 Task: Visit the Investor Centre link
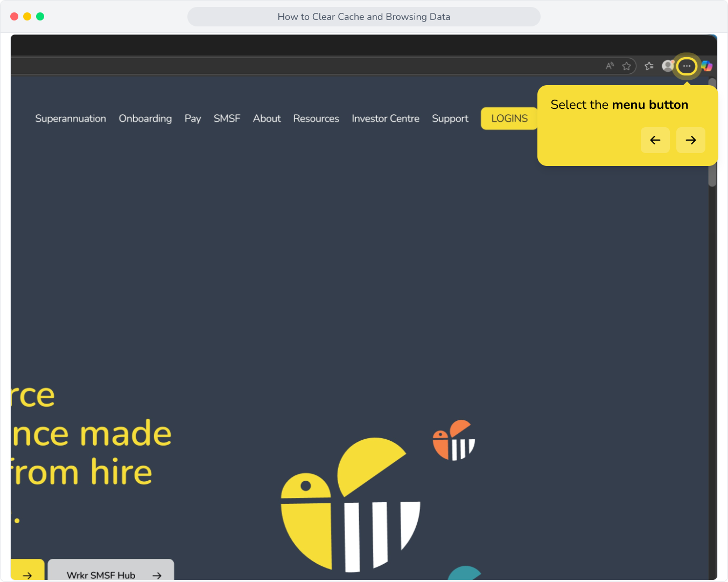(386, 119)
